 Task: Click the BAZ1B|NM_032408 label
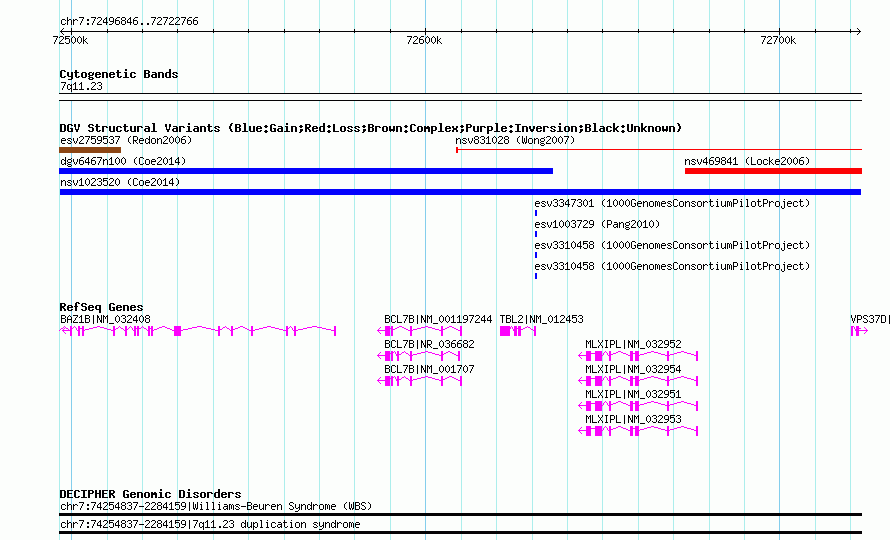[x=106, y=319]
